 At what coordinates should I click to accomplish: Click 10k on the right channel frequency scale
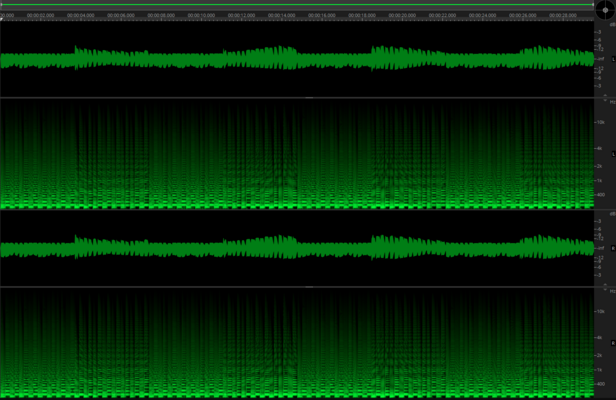pyautogui.click(x=601, y=312)
